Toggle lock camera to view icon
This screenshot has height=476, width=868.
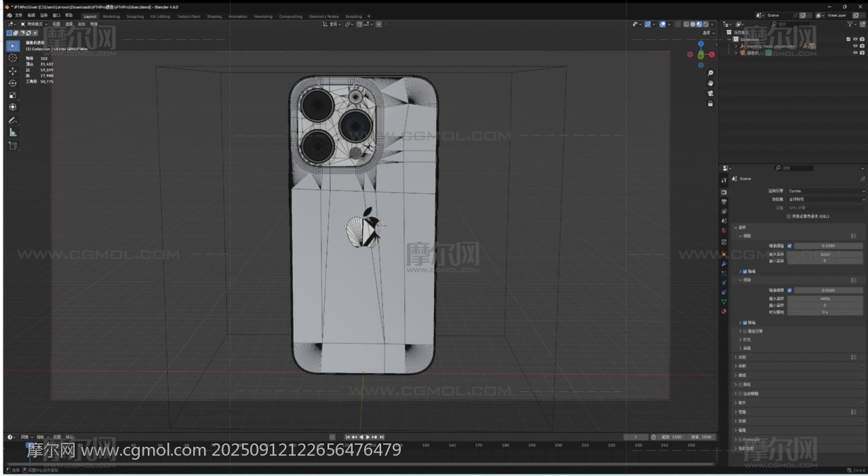pos(710,104)
